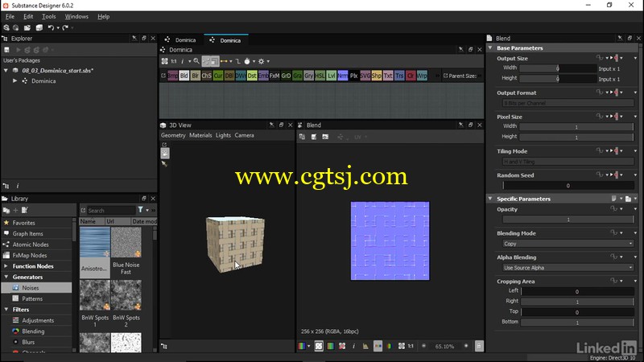This screenshot has height=362, width=644.
Task: Collapse the Generators category in Library
Action: click(6, 277)
